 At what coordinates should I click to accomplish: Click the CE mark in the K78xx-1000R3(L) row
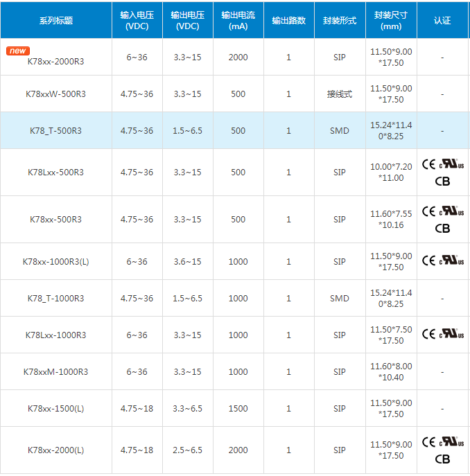pos(428,261)
